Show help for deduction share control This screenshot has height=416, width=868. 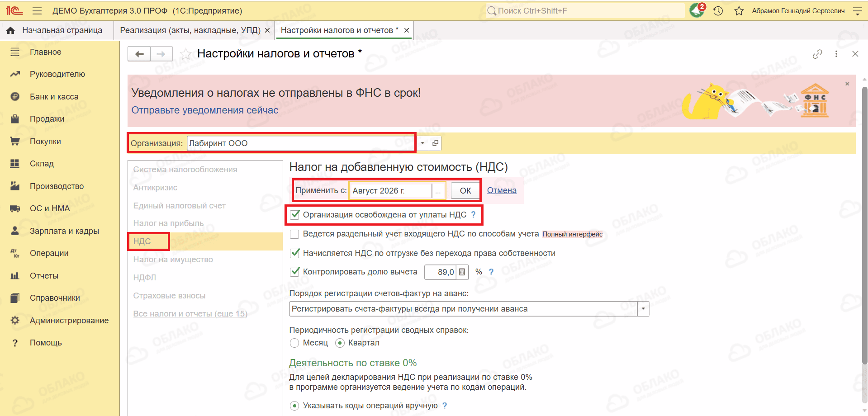[491, 272]
